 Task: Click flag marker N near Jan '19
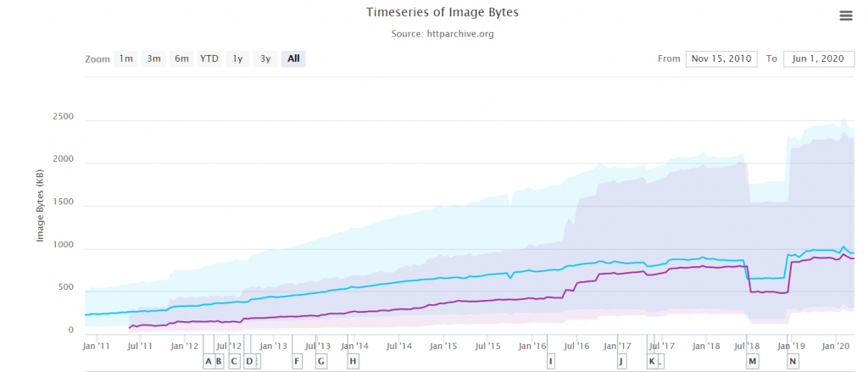click(x=793, y=361)
